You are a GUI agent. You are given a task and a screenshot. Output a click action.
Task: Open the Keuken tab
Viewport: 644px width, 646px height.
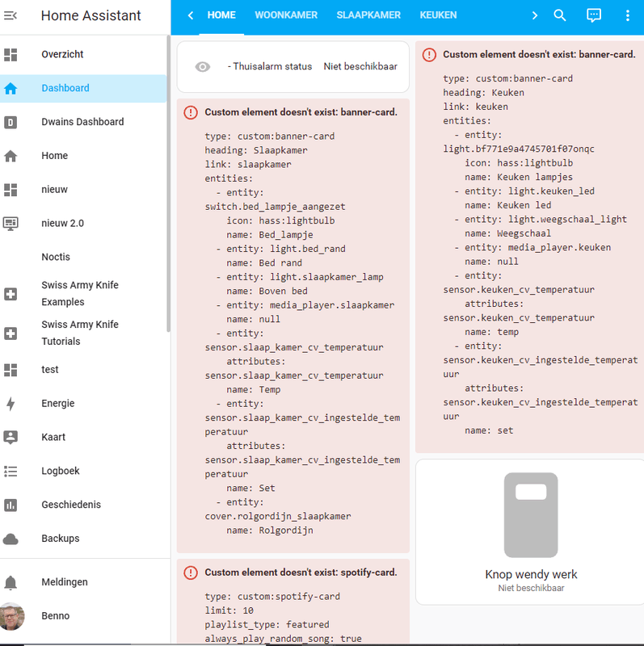pos(438,15)
